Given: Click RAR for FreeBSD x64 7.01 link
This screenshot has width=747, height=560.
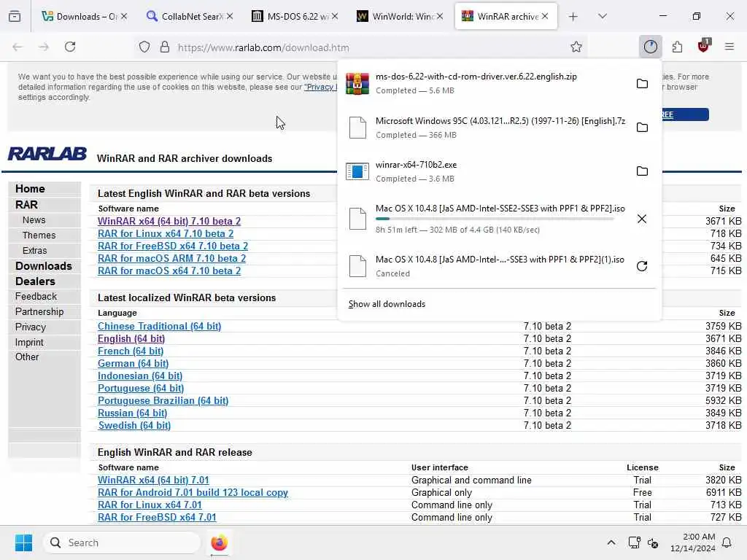Looking at the screenshot, I should (158, 517).
